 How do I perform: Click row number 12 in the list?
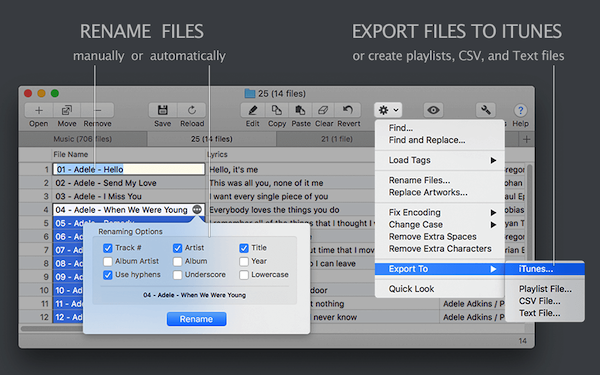coord(44,317)
